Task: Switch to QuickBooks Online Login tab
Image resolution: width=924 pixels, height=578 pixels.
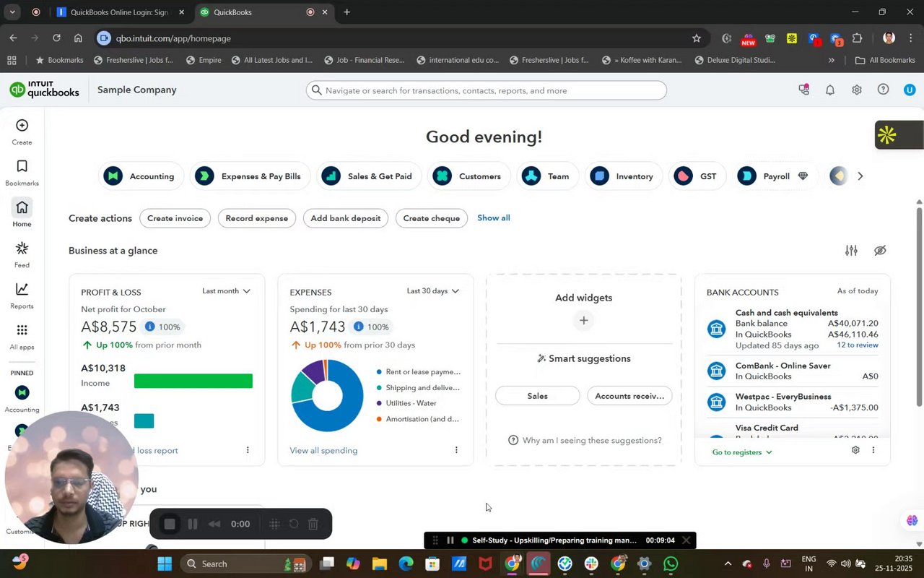Action: pyautogui.click(x=120, y=12)
